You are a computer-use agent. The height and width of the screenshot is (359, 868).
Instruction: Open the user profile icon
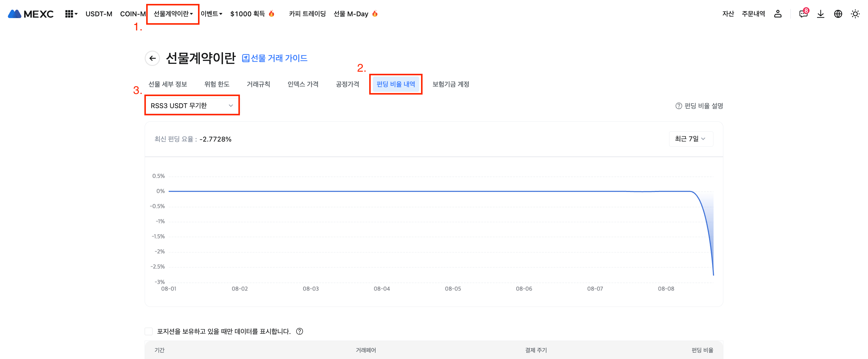pyautogui.click(x=777, y=14)
